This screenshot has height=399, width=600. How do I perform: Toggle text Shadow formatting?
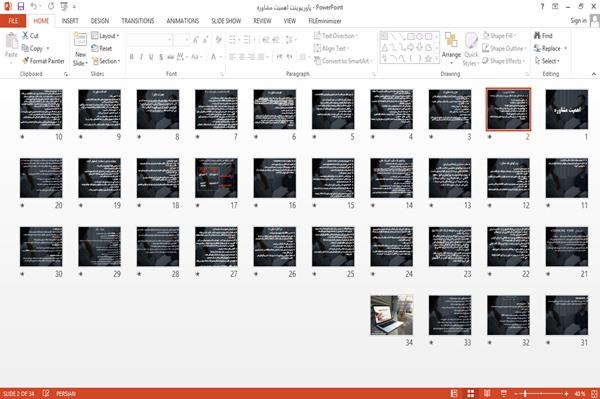point(161,57)
